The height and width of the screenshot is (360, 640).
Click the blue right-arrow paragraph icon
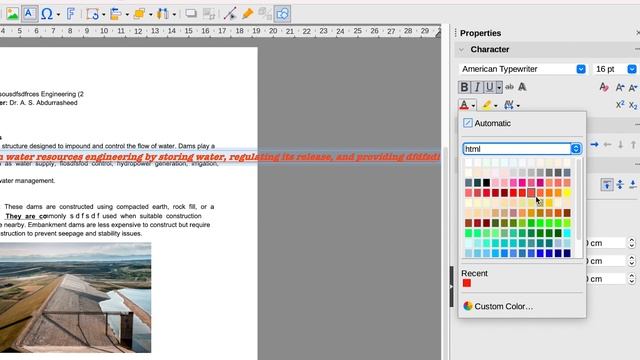click(594, 144)
